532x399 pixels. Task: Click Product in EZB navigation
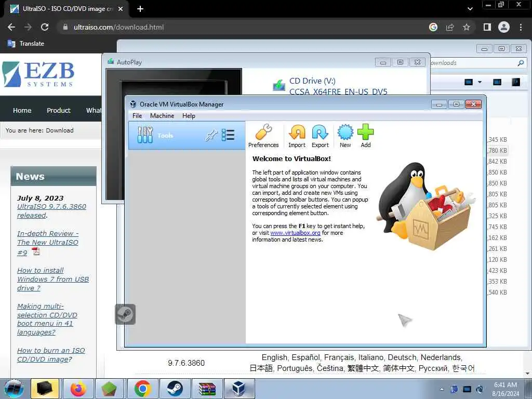(59, 110)
